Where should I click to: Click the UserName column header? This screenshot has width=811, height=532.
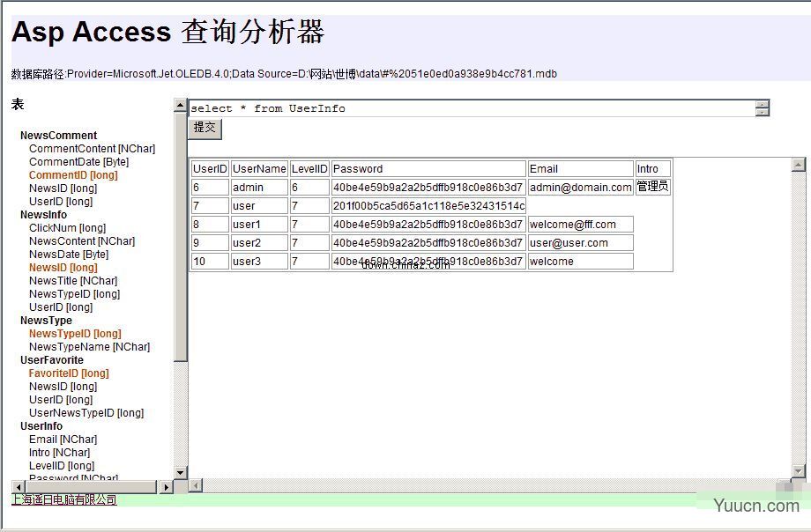[259, 169]
